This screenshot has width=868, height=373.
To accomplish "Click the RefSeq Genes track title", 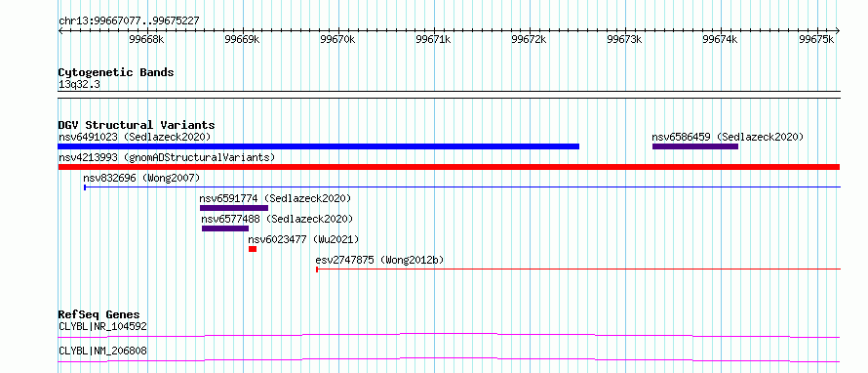I will pyautogui.click(x=99, y=314).
